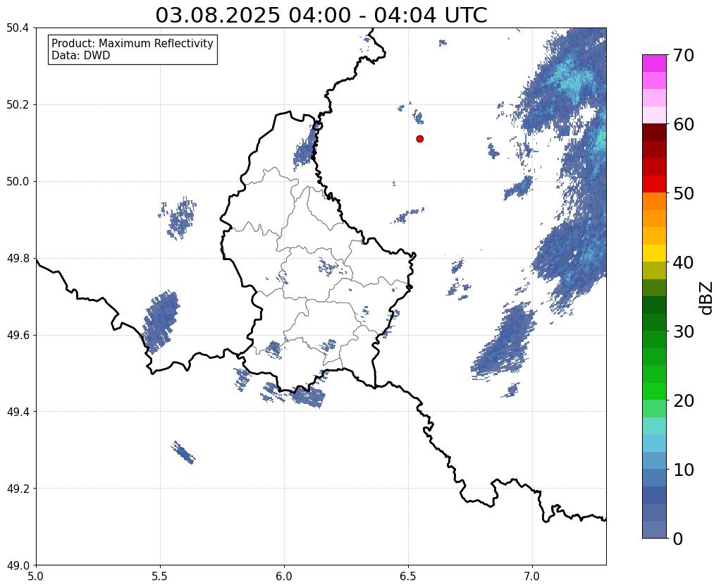
Task: Click the latitude axis label 49.6
Action: (x=18, y=336)
